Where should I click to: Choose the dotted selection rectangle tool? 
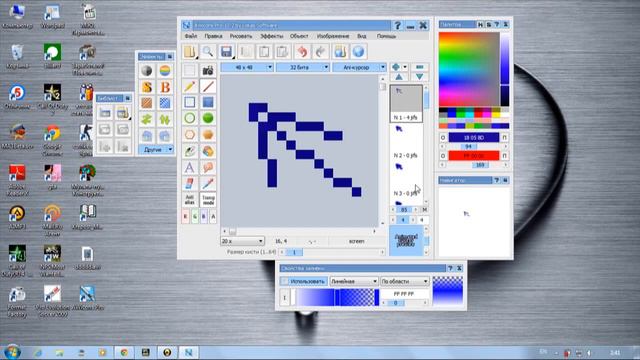point(189,70)
